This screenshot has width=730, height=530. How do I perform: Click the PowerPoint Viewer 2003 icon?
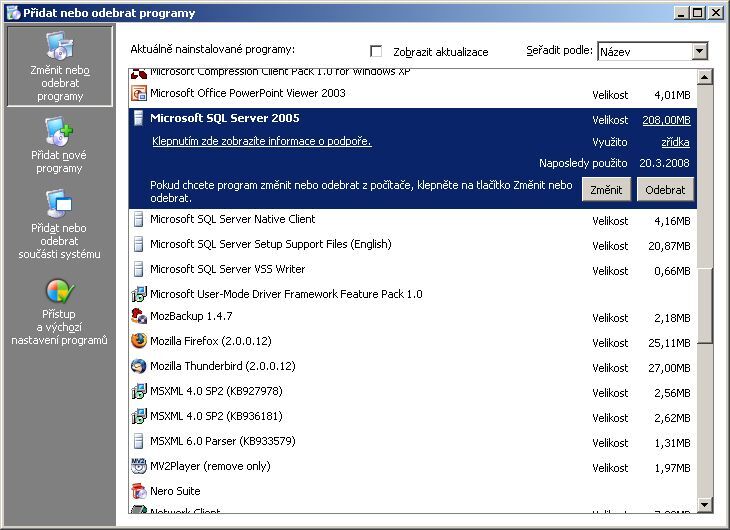click(139, 93)
